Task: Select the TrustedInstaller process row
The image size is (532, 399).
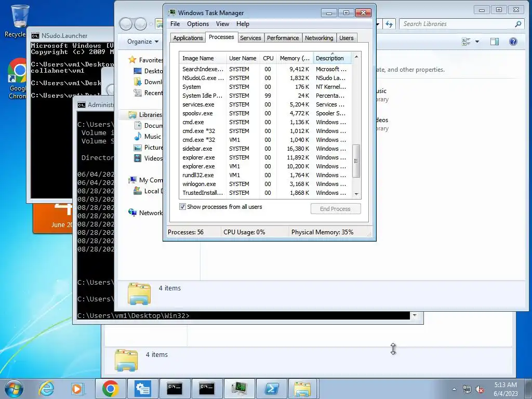Action: tap(265, 192)
